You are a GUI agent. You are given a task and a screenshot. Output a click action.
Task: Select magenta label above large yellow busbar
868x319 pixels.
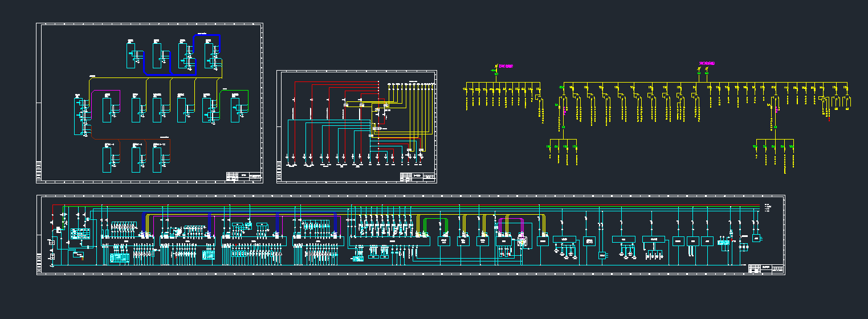point(707,63)
